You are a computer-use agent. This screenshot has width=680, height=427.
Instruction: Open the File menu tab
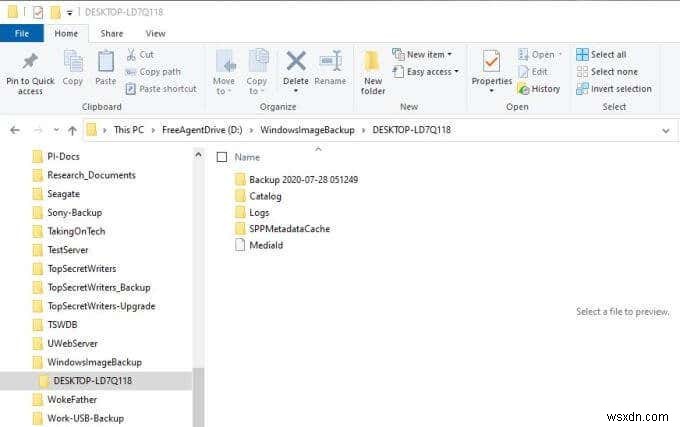click(x=22, y=33)
